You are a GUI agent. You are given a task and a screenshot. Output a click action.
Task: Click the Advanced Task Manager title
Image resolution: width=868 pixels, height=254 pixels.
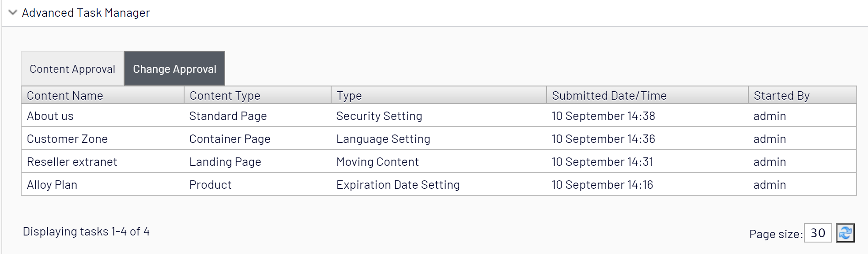click(x=86, y=13)
